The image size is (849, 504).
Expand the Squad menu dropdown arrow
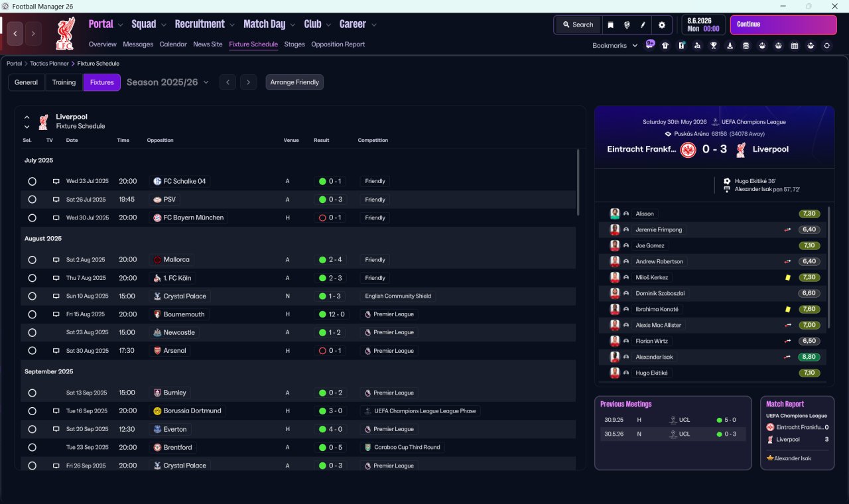tap(163, 25)
